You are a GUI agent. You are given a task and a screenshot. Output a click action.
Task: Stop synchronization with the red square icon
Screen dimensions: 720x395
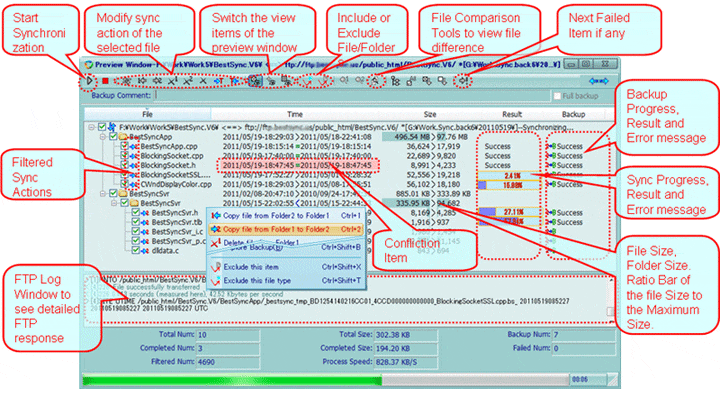(x=105, y=81)
